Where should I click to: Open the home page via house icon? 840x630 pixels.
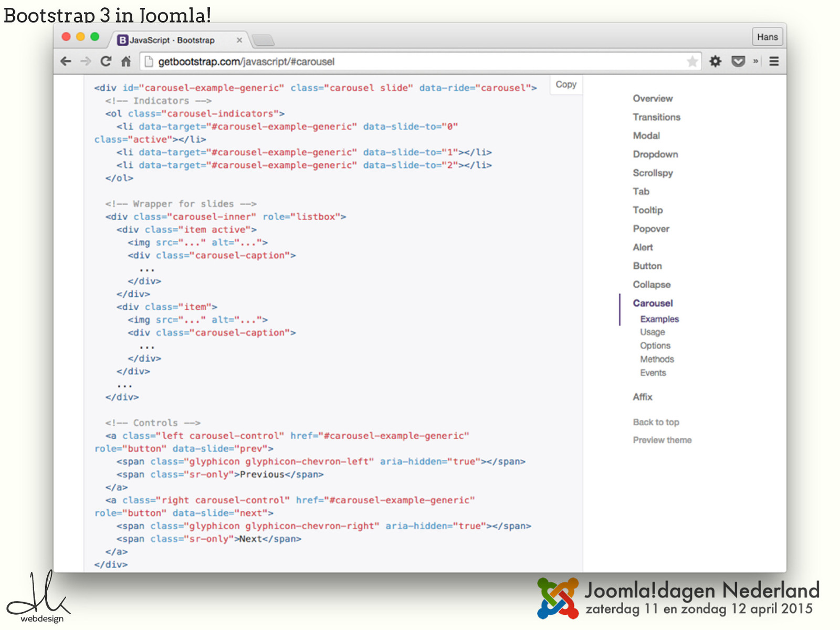[x=126, y=61]
